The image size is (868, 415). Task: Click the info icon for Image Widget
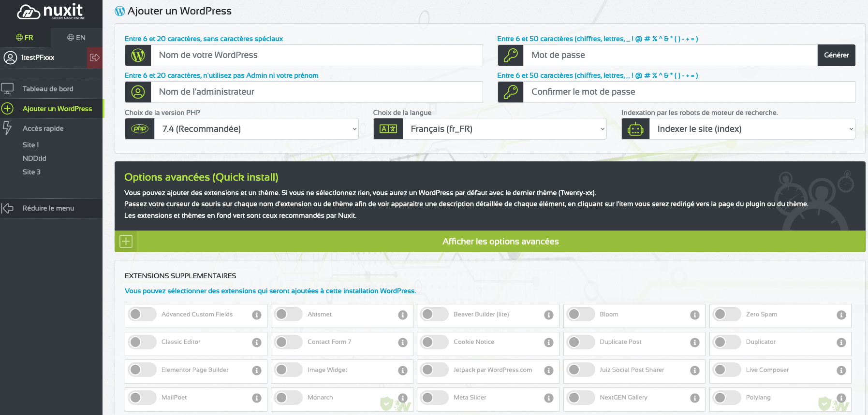[403, 371]
